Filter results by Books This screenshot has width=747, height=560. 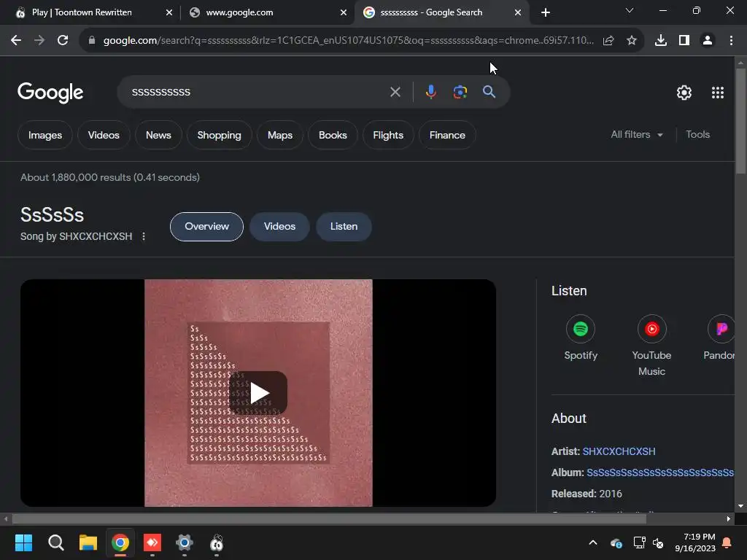coord(333,135)
